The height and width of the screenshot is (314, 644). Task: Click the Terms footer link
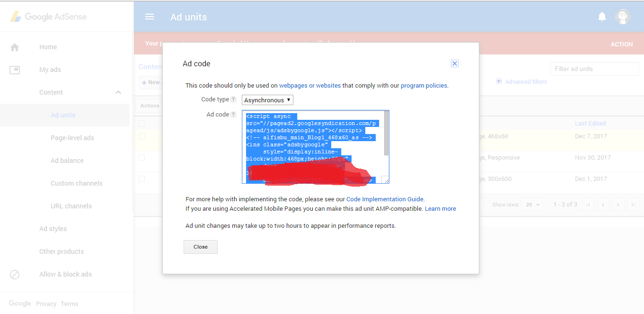[70, 304]
